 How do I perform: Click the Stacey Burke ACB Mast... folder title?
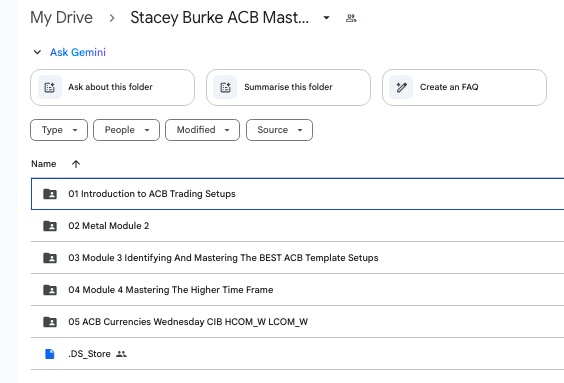pyautogui.click(x=219, y=18)
